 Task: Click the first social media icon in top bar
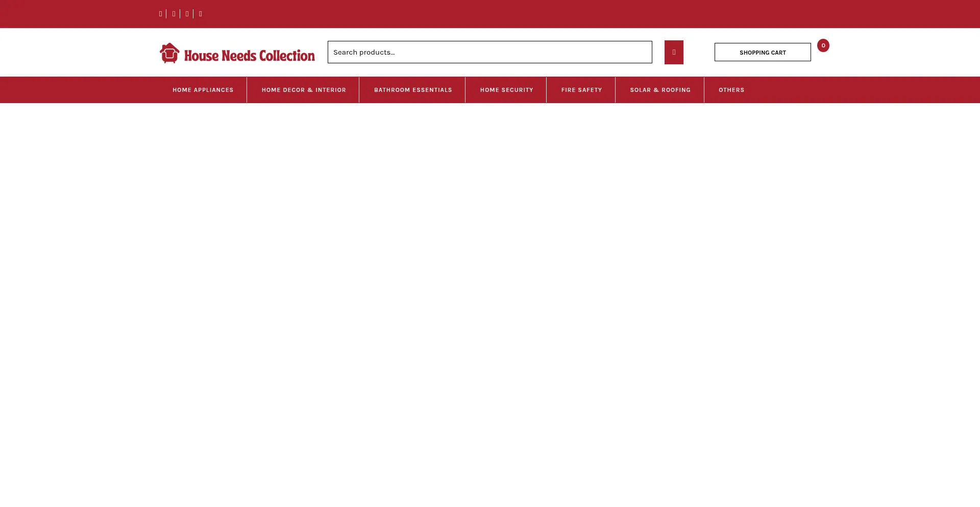(160, 14)
